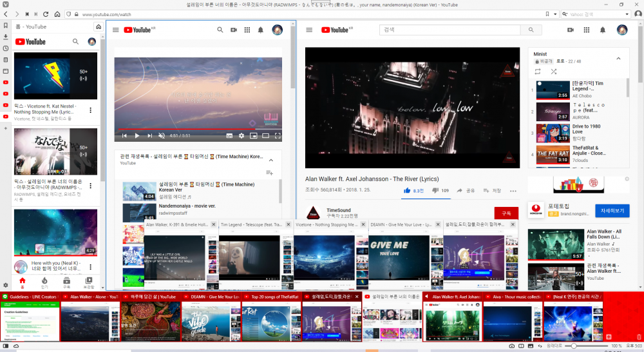Open Downloads panel in side bar

[x=6, y=37]
